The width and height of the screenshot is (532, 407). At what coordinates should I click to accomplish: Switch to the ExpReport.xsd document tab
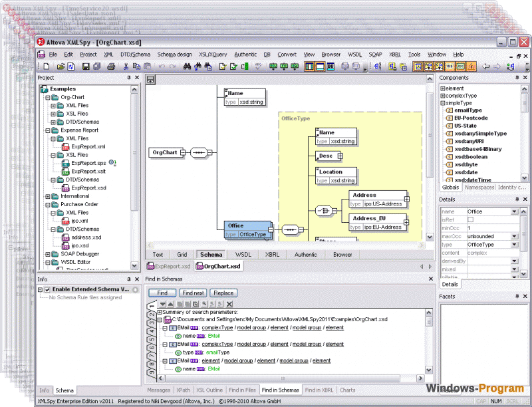pyautogui.click(x=169, y=267)
